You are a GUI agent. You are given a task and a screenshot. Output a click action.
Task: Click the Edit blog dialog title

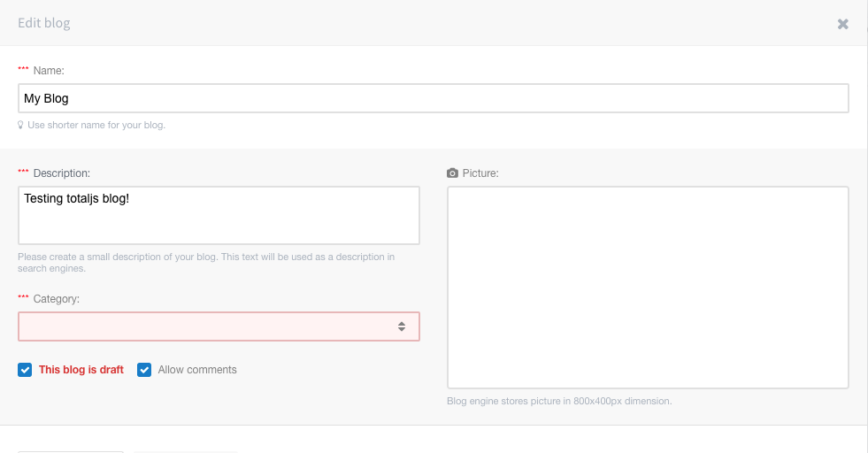[43, 23]
